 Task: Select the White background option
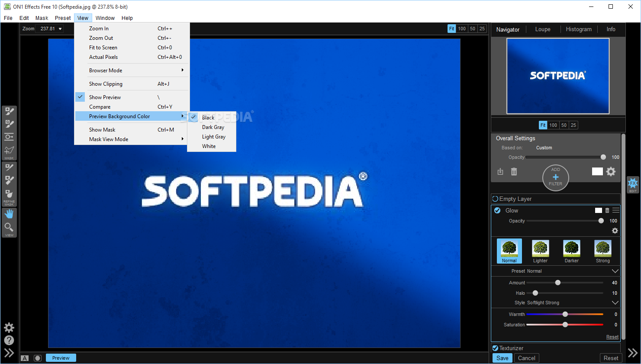click(212, 146)
